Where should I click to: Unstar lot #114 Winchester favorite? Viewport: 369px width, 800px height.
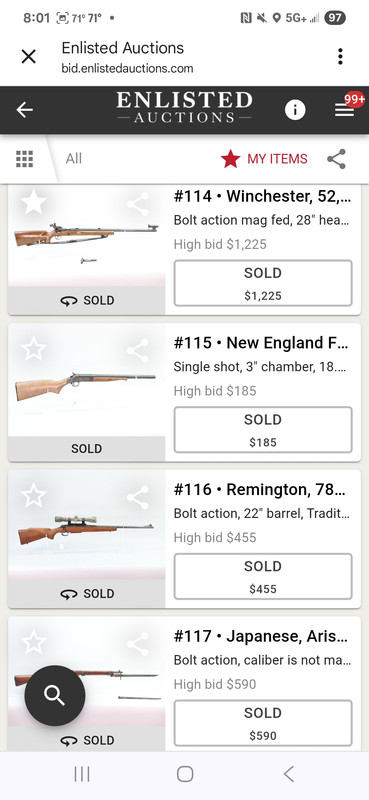[x=34, y=203]
